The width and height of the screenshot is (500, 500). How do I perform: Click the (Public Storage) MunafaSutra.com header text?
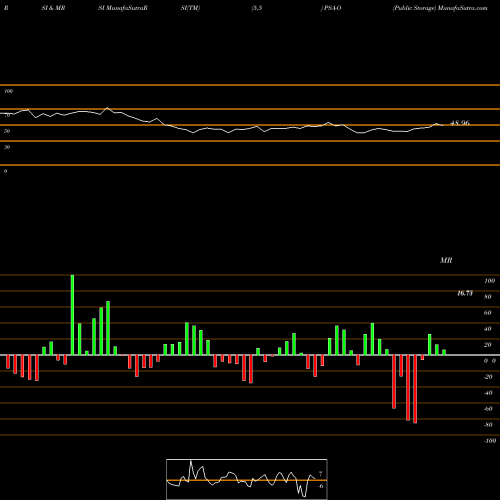(x=440, y=8)
